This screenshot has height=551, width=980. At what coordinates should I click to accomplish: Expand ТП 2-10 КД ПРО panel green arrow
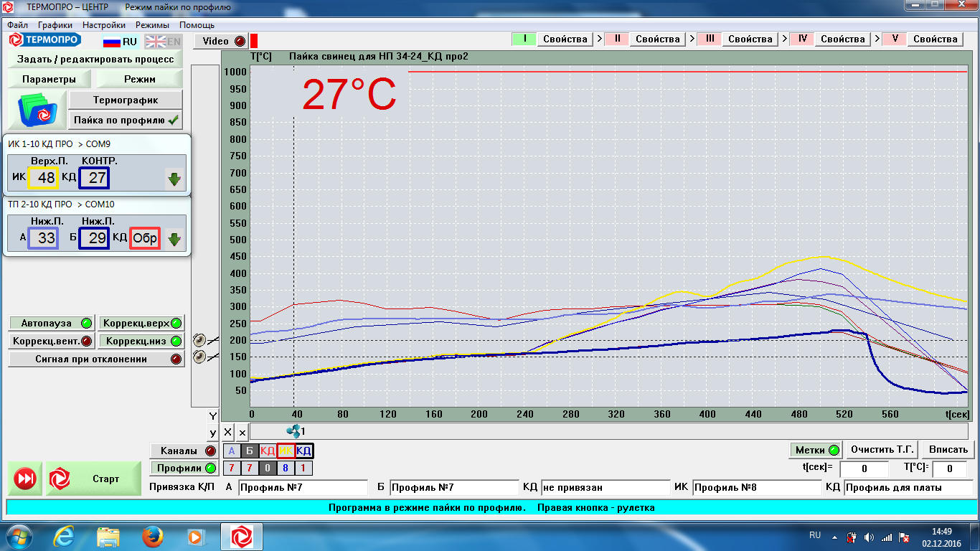[174, 239]
